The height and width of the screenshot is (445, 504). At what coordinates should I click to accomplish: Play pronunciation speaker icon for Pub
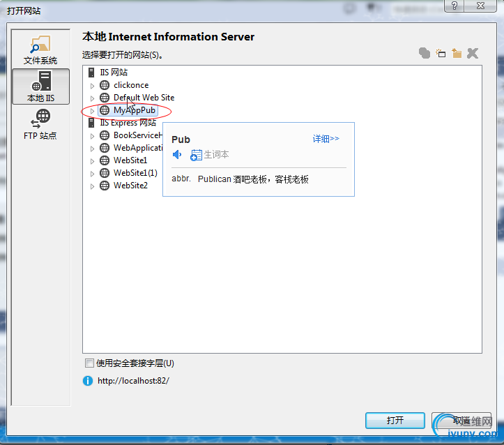pos(177,155)
